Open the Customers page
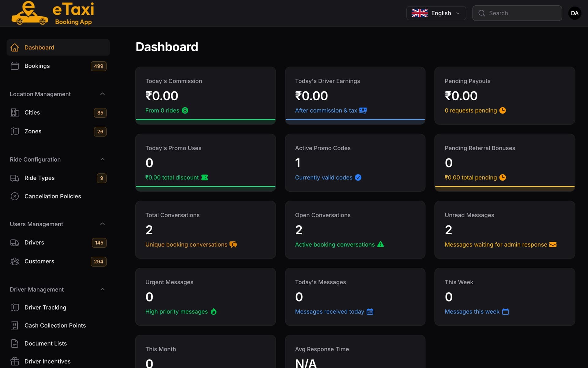The width and height of the screenshot is (588, 368). [x=58, y=261]
